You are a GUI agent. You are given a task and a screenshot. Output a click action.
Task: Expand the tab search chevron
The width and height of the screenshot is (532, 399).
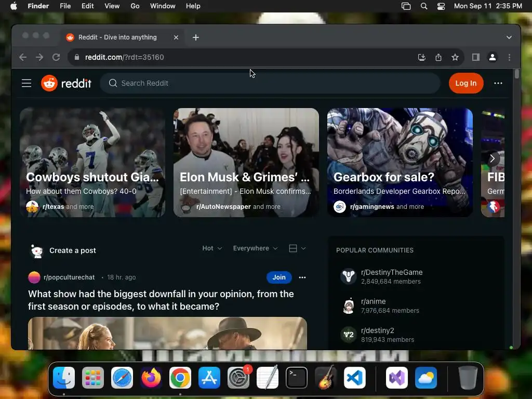pos(509,37)
